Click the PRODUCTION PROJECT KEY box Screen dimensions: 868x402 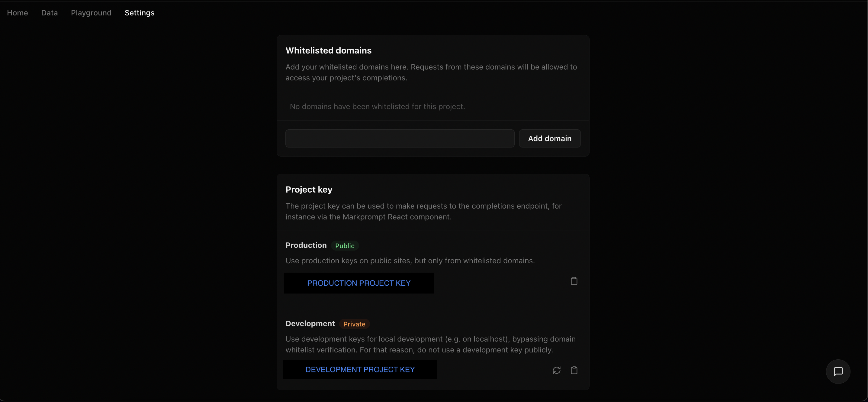point(359,283)
